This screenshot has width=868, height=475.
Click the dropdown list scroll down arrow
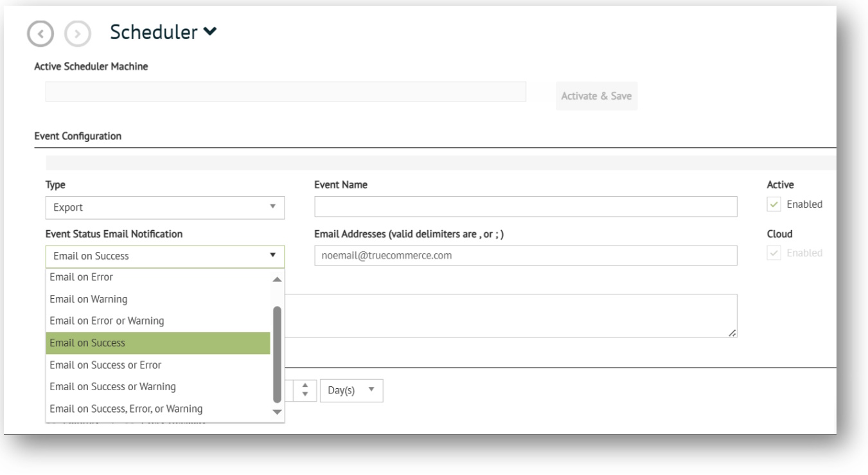pos(277,412)
